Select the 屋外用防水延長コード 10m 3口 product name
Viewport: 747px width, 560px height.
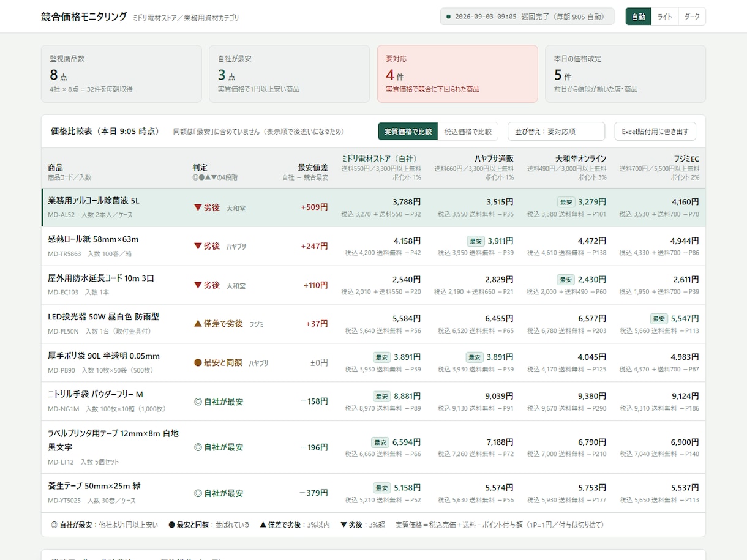coord(101,278)
